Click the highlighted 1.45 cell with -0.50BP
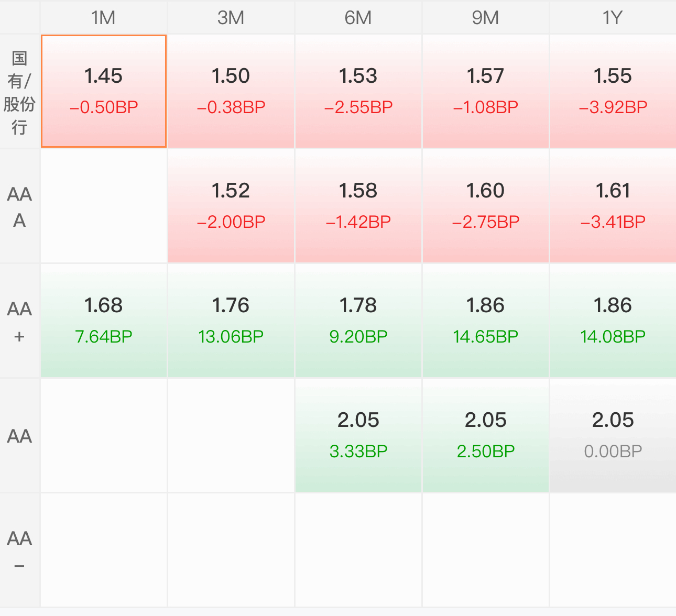This screenshot has height=616, width=676. 104,91
